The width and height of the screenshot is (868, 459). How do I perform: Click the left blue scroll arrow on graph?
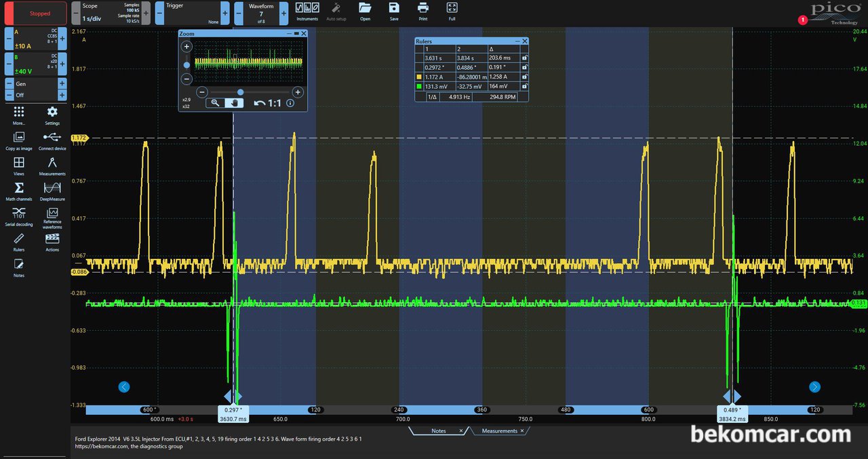(123, 386)
